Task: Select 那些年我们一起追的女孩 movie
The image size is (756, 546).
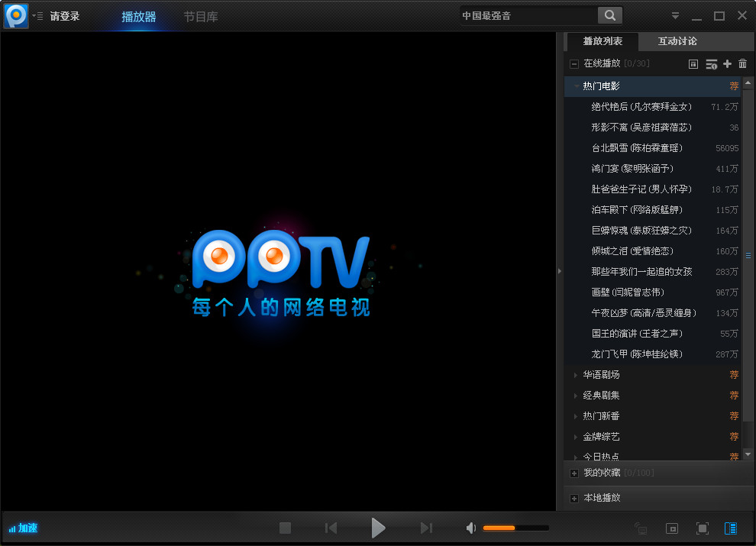Action: click(x=654, y=272)
